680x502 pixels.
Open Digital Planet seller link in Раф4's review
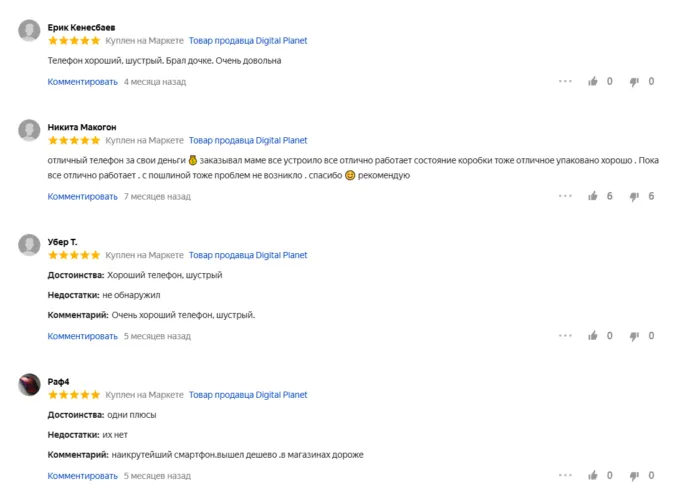(x=248, y=395)
